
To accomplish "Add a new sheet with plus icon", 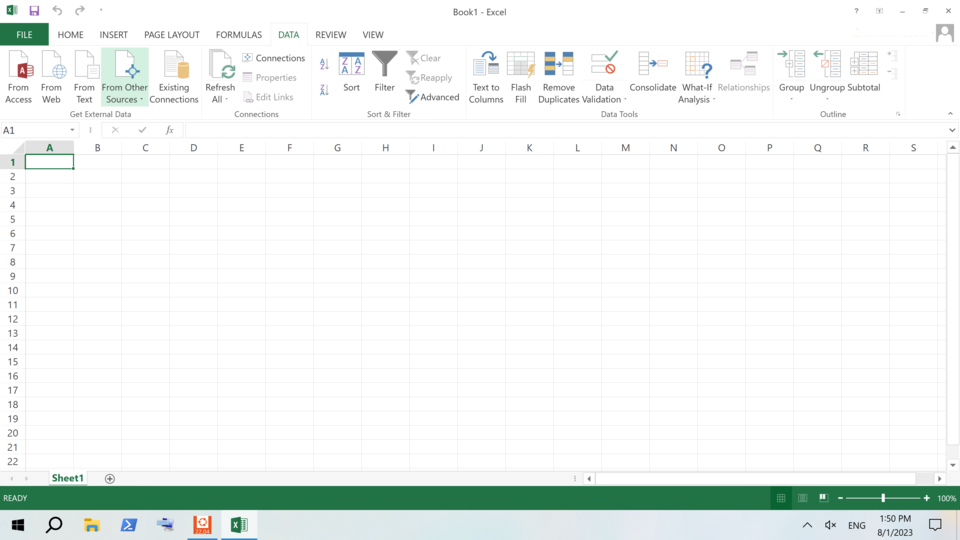I will pyautogui.click(x=110, y=479).
